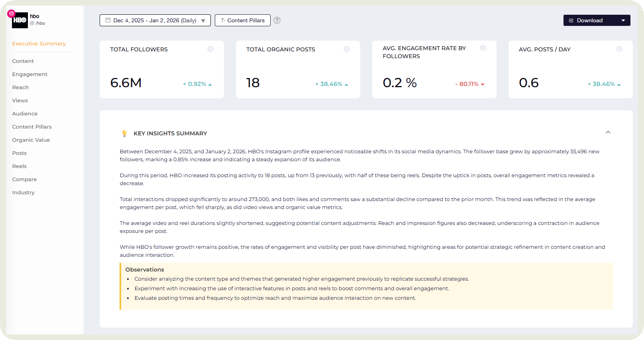Open the Engagement sidebar item
644x340 pixels.
tap(29, 74)
